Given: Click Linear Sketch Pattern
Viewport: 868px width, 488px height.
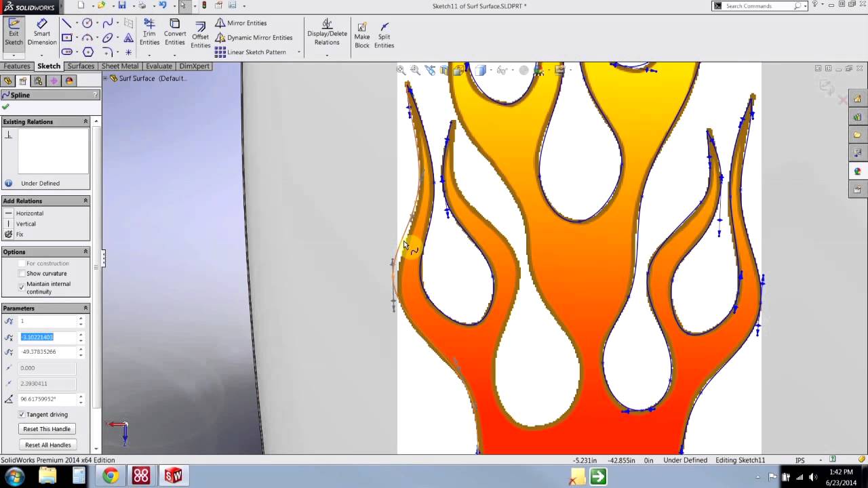Looking at the screenshot, I should [250, 52].
